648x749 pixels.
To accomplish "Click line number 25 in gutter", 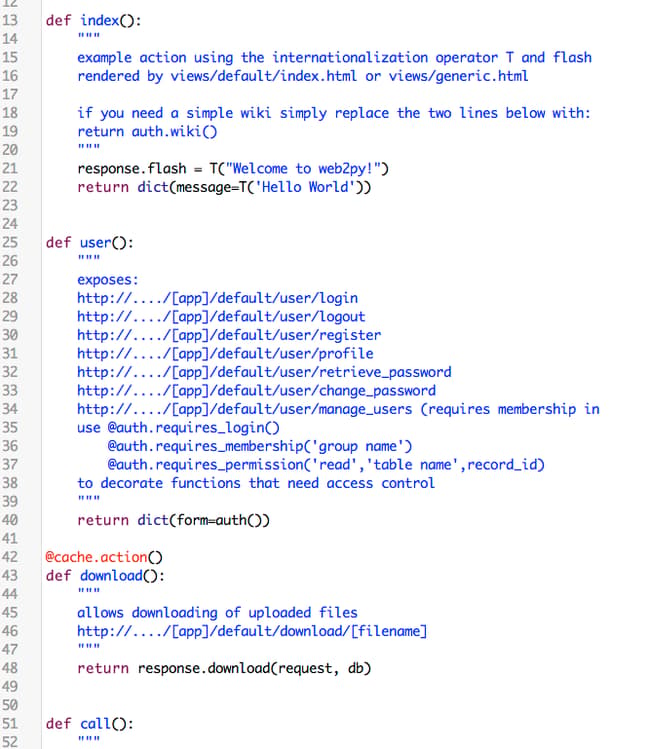I will tap(10, 243).
